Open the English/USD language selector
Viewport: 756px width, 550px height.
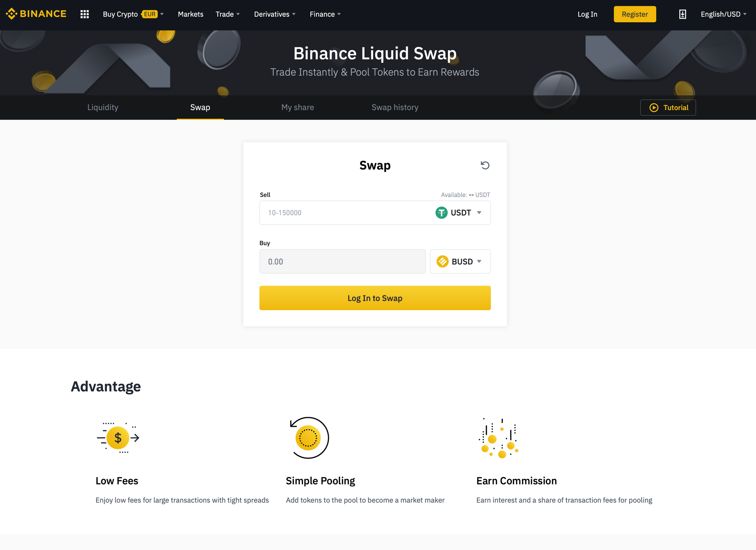point(723,14)
